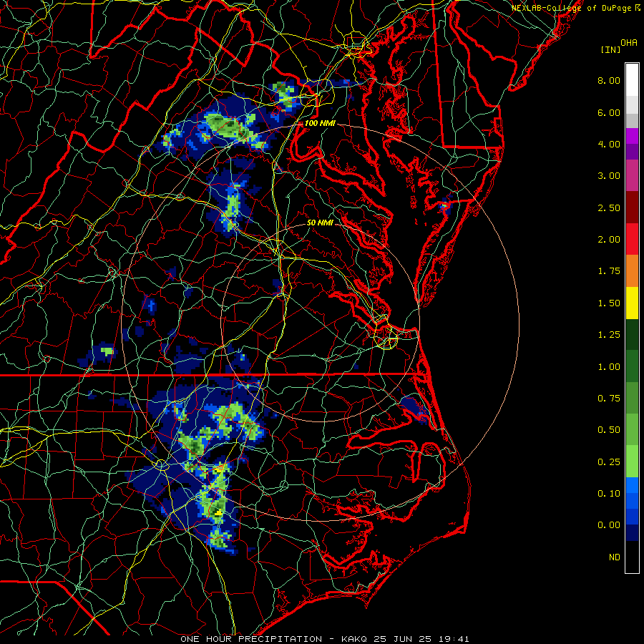Click the '8.00' legend value
Image resolution: width=644 pixels, height=644 pixels.
pos(609,80)
